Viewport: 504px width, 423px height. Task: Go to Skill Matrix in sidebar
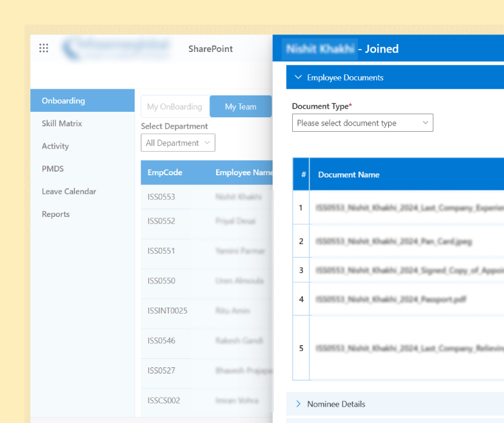62,123
